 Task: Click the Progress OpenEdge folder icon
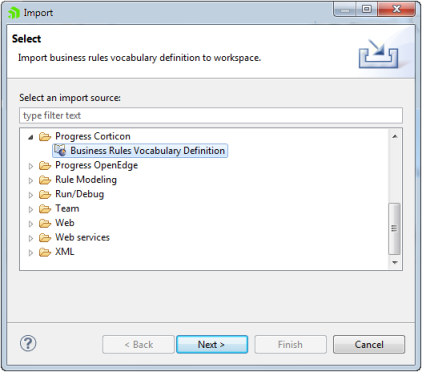45,166
